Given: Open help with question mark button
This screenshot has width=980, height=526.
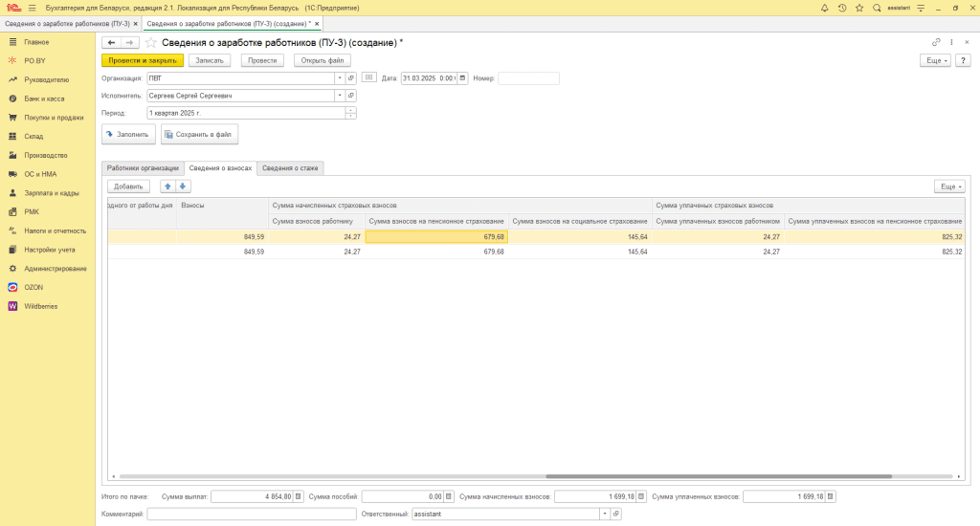Looking at the screenshot, I should coord(963,60).
